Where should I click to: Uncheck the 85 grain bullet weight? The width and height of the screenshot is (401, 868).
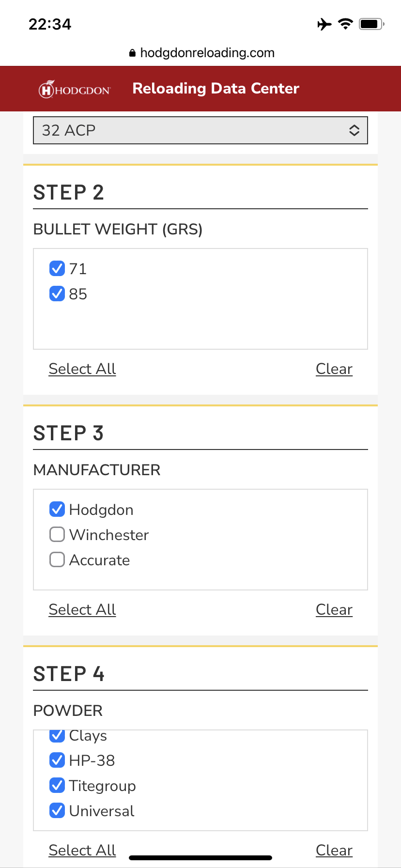pos(57,294)
